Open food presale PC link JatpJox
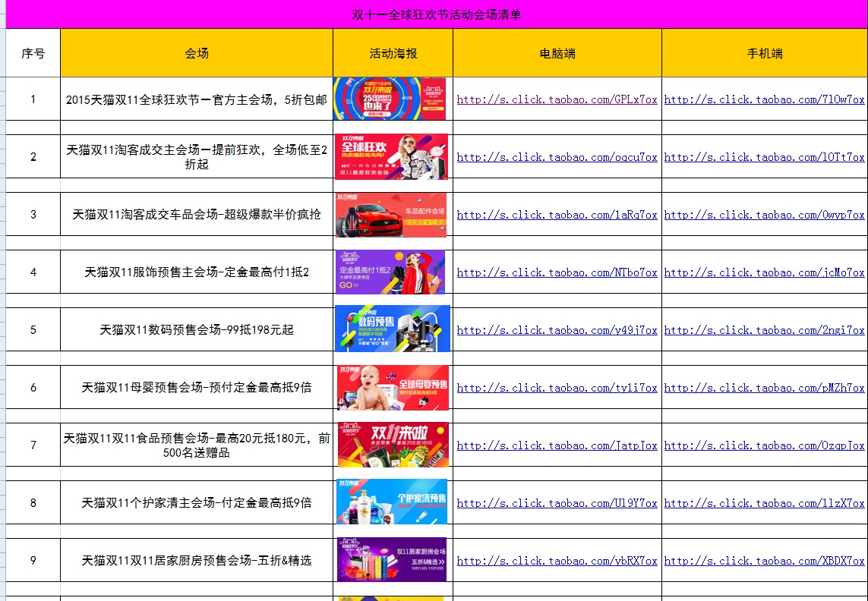This screenshot has height=601, width=868. coord(557,445)
